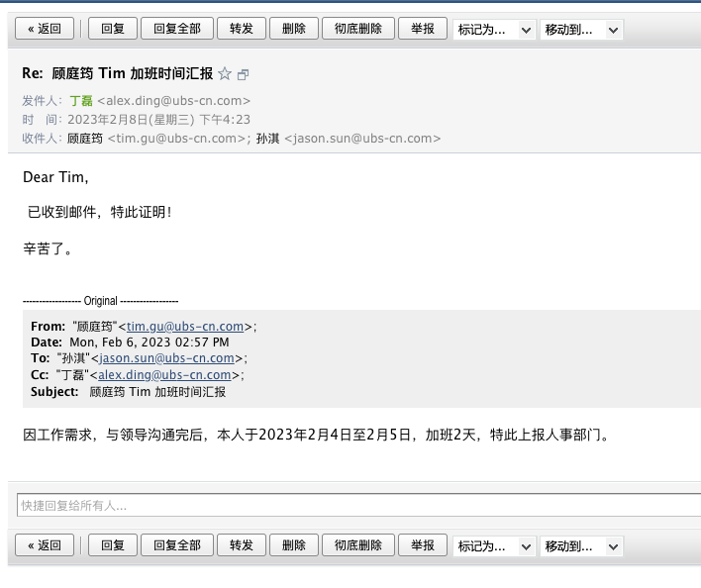Expand the bottom 移动到 dropdown
Viewport: 701px width, 588px height.
pos(581,545)
